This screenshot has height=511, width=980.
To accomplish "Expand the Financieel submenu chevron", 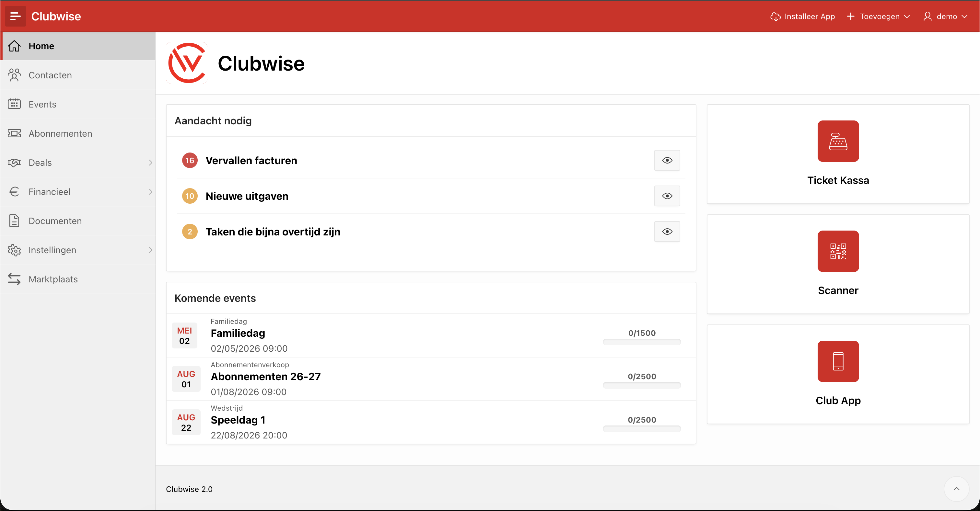I will 150,192.
